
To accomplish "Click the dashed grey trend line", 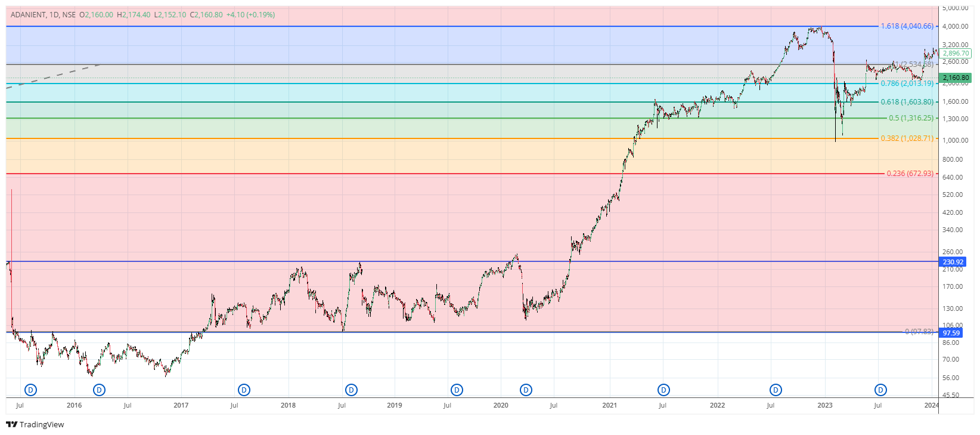I will (54, 76).
